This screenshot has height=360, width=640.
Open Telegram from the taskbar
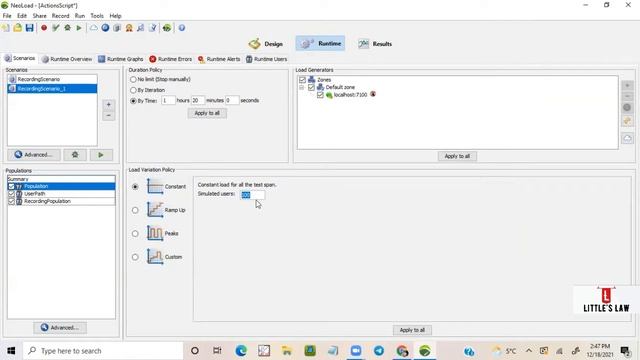click(x=379, y=351)
